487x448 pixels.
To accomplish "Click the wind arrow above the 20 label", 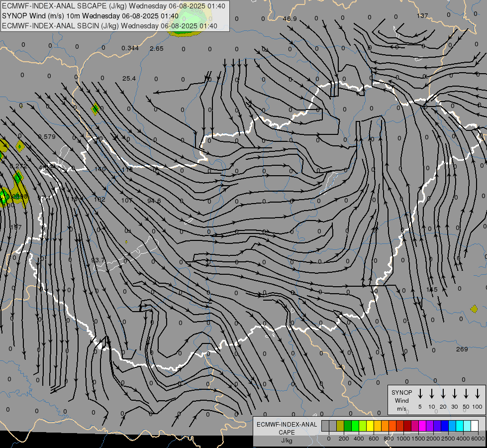I will 443,394.
